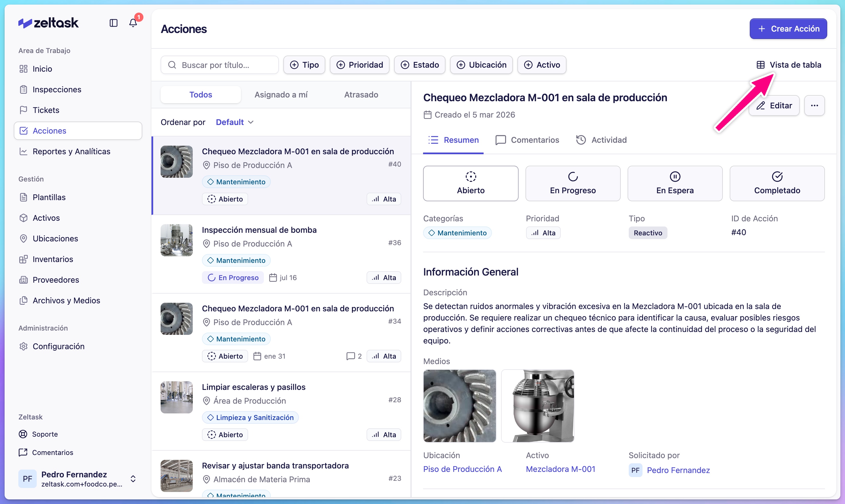Open Revisar y ajustar banda transportadora
Viewport: 845px width, 504px height.
[275, 466]
